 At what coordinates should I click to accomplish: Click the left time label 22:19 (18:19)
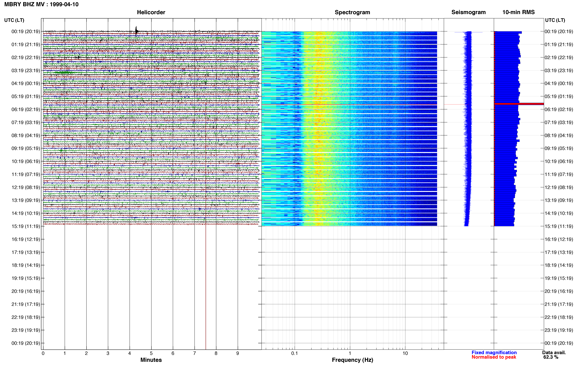pos(26,317)
